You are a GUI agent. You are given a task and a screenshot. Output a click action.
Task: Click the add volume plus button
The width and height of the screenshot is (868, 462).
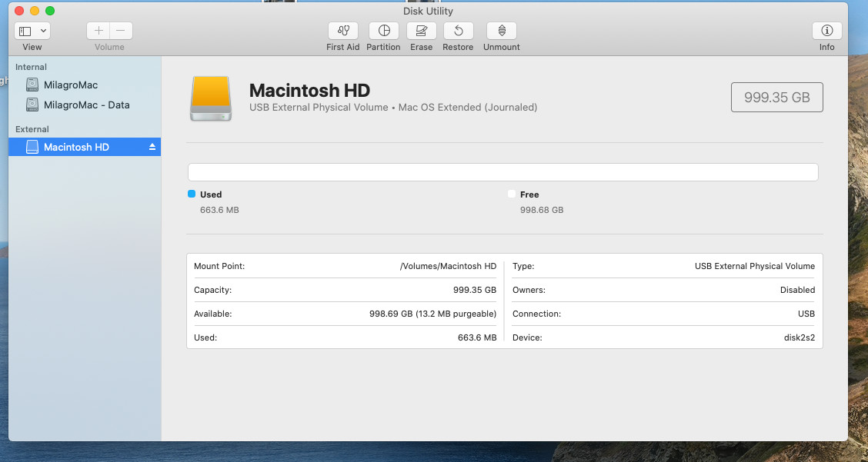coord(98,31)
